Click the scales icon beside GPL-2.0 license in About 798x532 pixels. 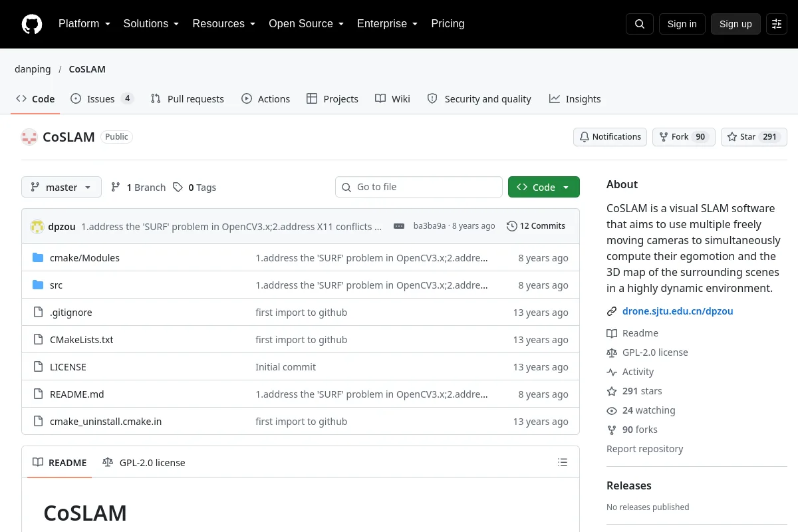(612, 352)
